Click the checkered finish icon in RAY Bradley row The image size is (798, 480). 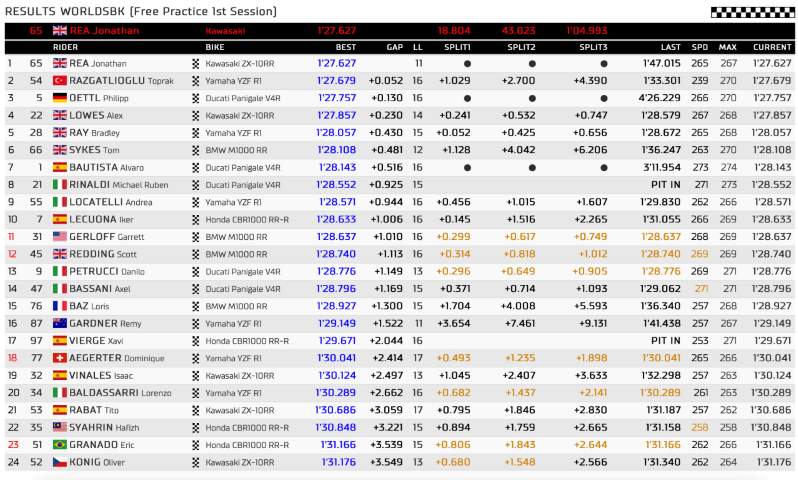[x=195, y=133]
